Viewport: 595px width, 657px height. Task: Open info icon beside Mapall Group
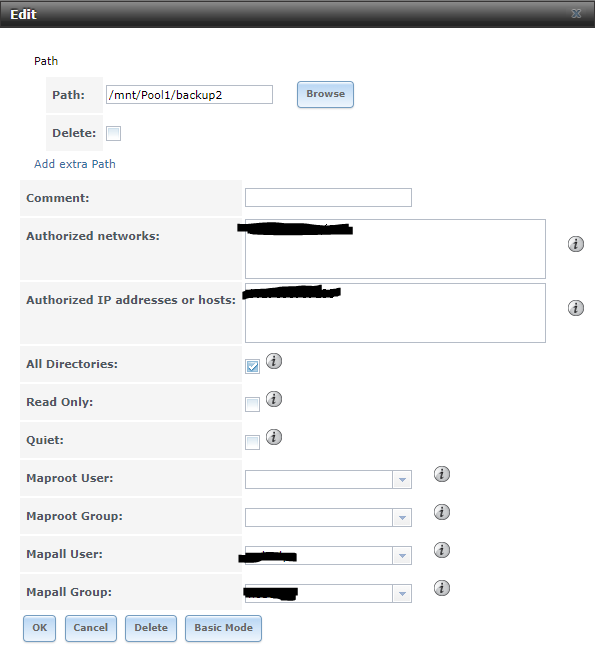[x=442, y=588]
